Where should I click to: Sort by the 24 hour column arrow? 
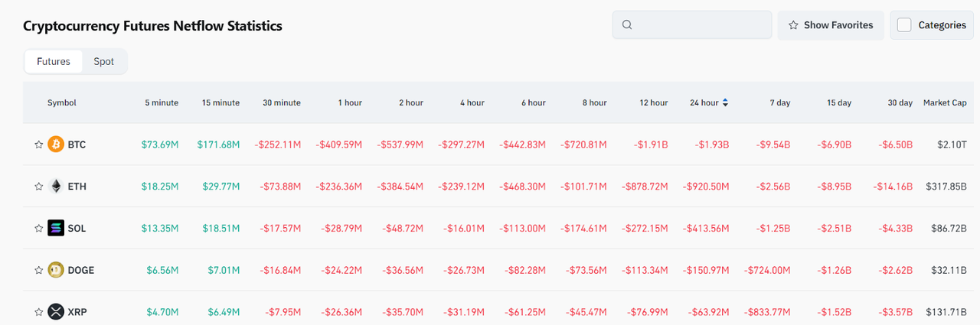tap(725, 102)
